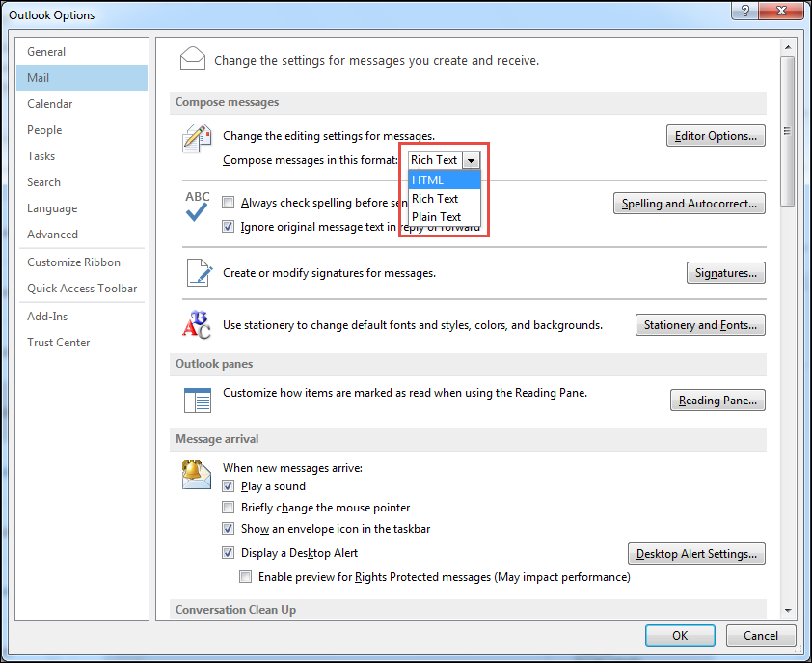812x663 pixels.
Task: Open the Tasks options category
Action: click(x=82, y=156)
